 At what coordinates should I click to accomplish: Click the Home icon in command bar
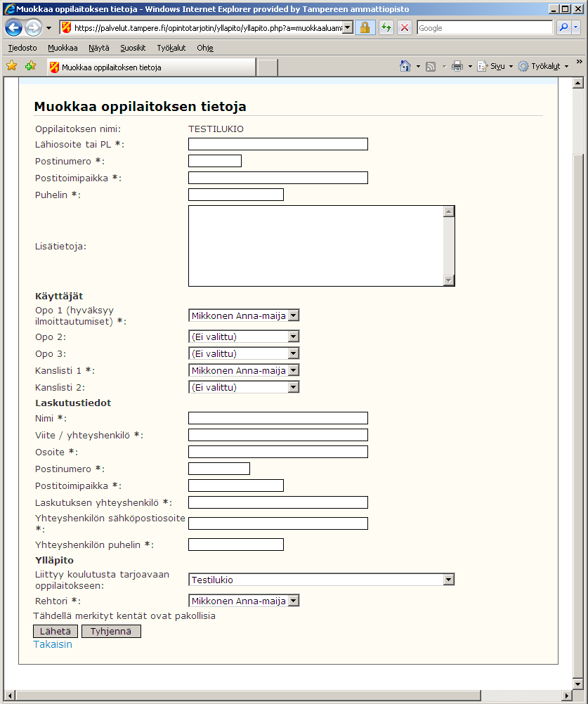coord(405,66)
